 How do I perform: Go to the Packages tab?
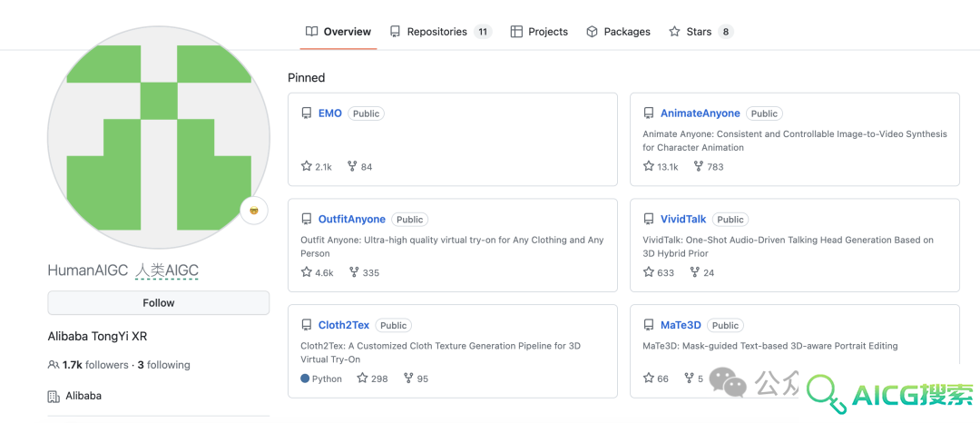(618, 31)
